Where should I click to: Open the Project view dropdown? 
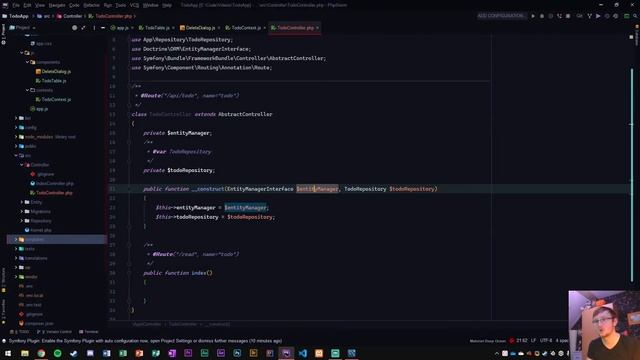pyautogui.click(x=22, y=28)
